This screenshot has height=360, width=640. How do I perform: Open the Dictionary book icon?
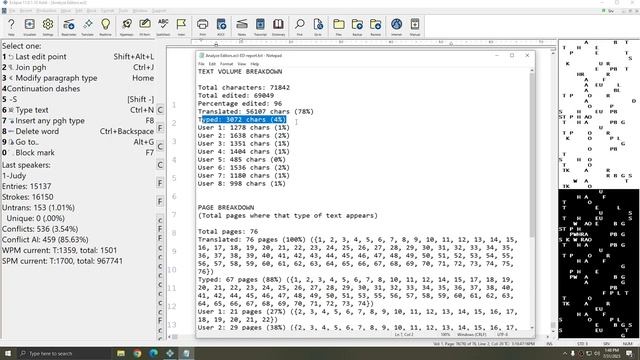(x=278, y=27)
